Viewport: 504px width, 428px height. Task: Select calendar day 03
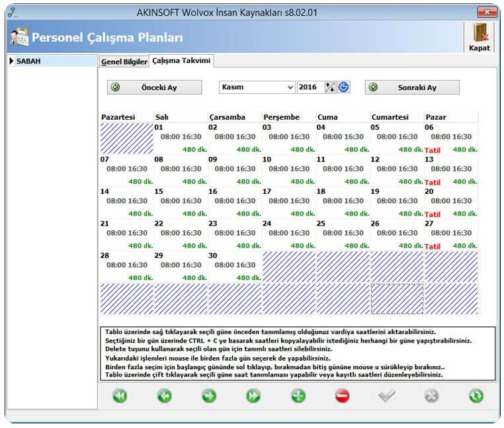(x=288, y=138)
